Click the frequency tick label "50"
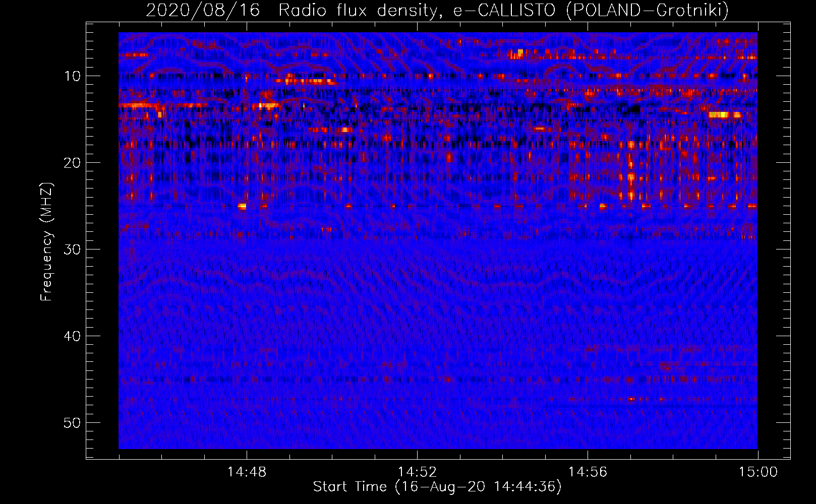The width and height of the screenshot is (816, 504). coord(73,423)
